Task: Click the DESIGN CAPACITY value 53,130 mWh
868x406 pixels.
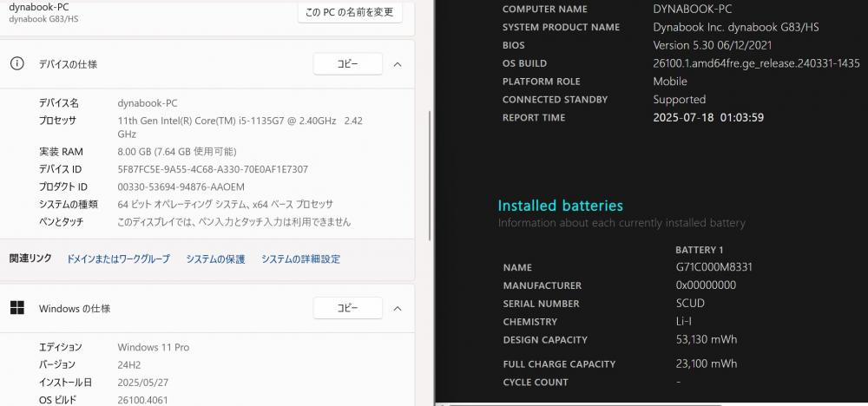Action: pos(707,339)
